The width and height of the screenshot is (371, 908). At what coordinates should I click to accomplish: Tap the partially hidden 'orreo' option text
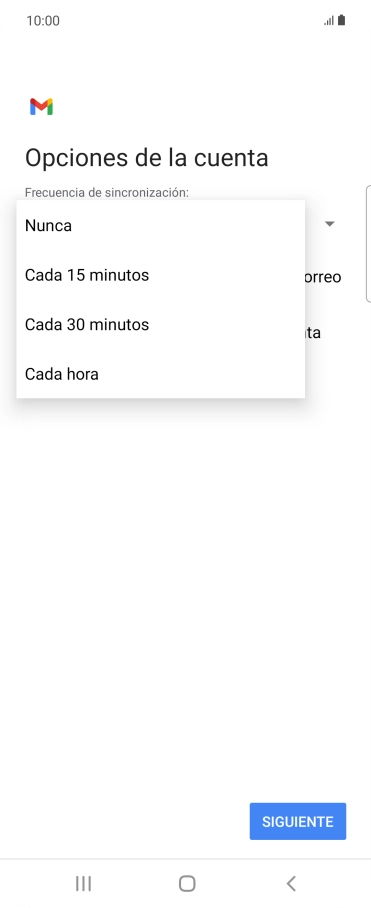click(x=323, y=277)
